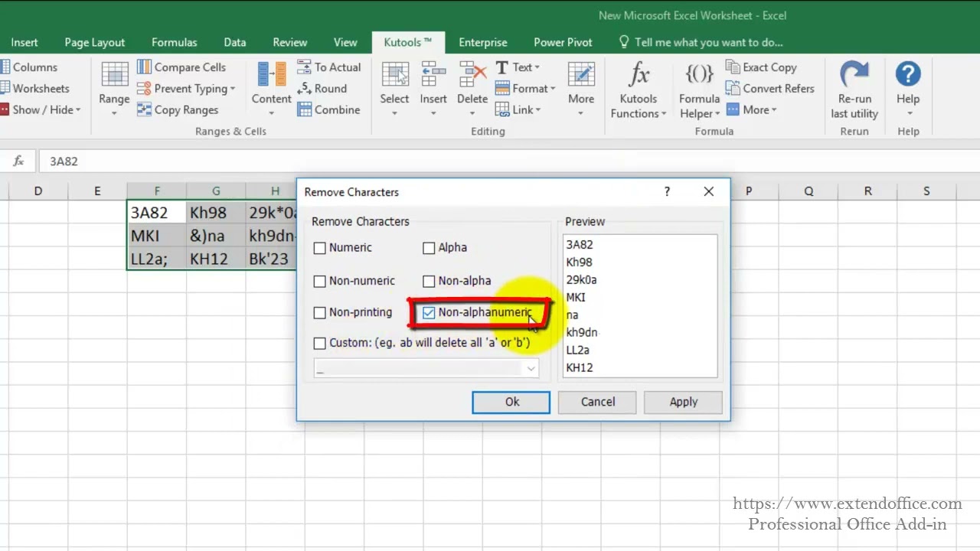Expand the custom characters combo box
Viewport: 980px width, 551px height.
pyautogui.click(x=531, y=369)
